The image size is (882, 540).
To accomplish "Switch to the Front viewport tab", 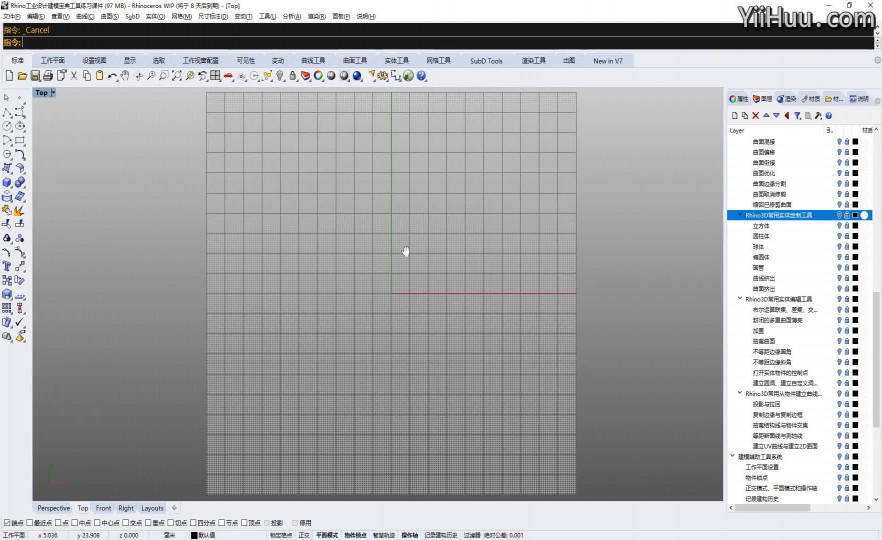I will click(104, 508).
